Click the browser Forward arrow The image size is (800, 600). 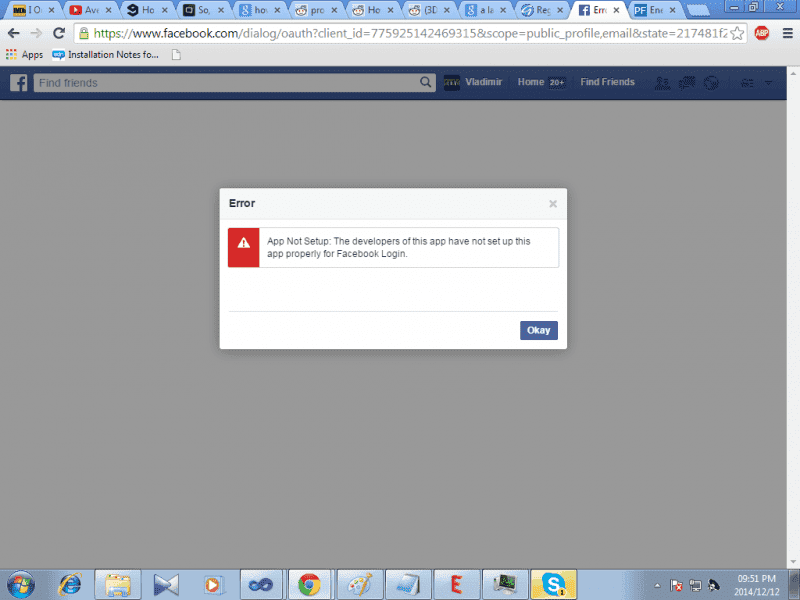click(x=36, y=33)
